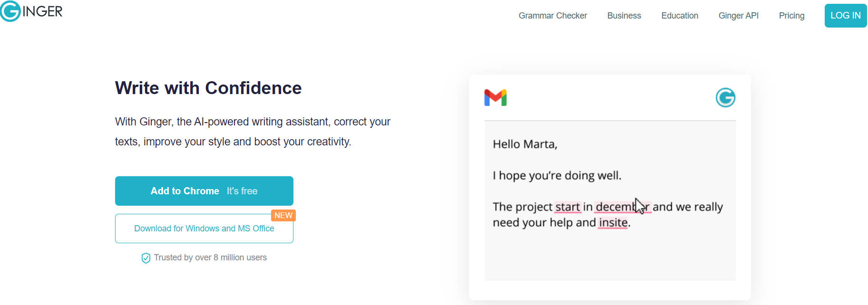868x305 pixels.
Task: Select the underlined word 'start' in the email
Action: click(567, 207)
